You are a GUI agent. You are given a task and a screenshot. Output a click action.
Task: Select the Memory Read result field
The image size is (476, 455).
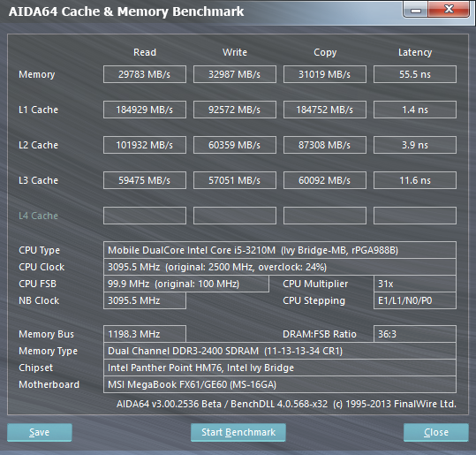tap(145, 74)
